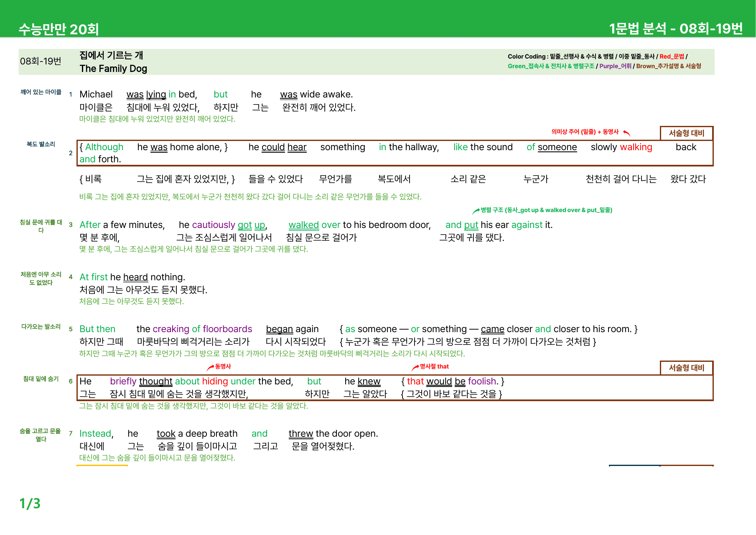Screen dimensions: 756x535
Task: Click the red note '동명사' above sentence 6
Action: click(223, 366)
